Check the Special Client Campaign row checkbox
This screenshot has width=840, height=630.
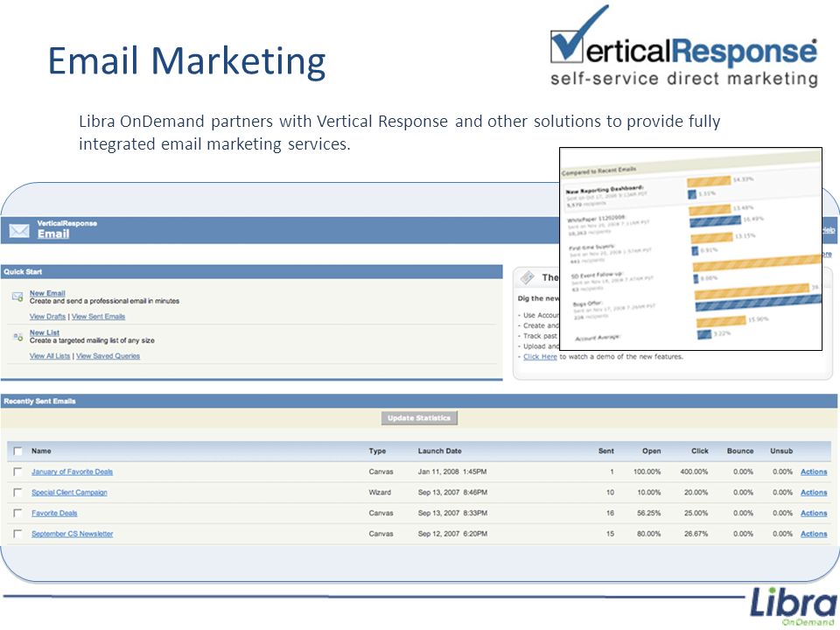pos(17,493)
